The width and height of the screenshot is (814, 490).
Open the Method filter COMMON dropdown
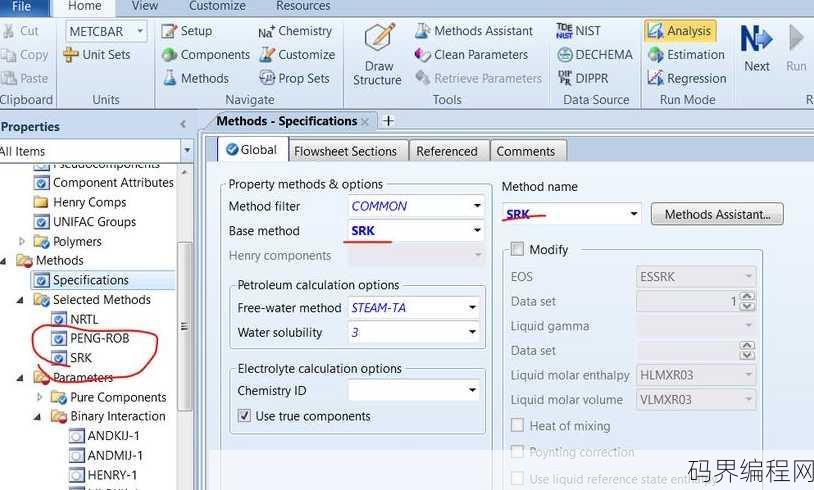click(x=477, y=206)
